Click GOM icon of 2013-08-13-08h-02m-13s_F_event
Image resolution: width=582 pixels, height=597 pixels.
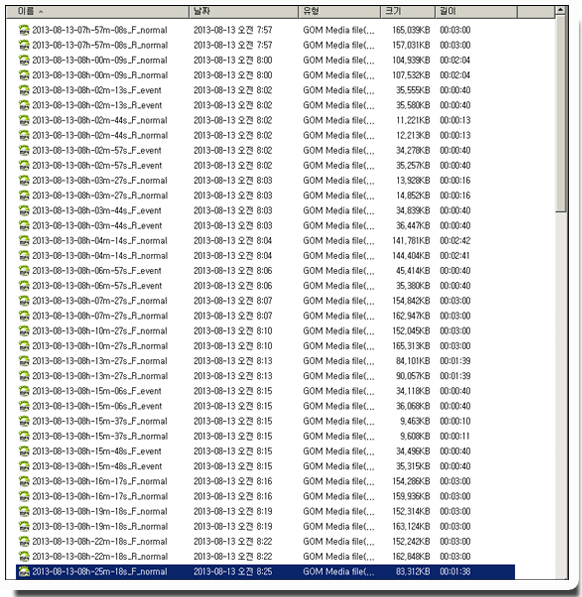point(24,90)
